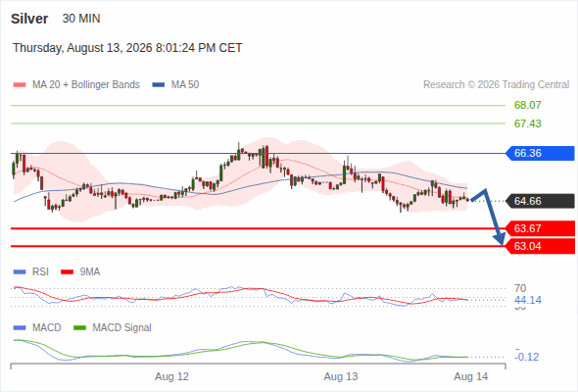
Task: Click the MA 50 blue legend swatch
Action: click(x=159, y=85)
